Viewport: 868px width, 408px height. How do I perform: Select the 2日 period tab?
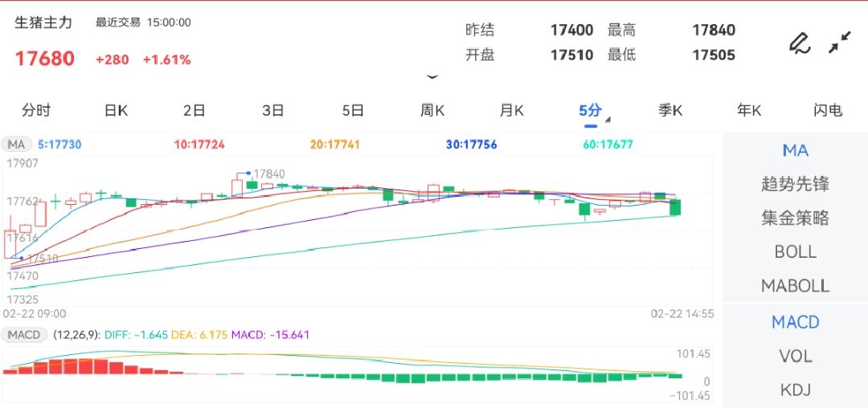coord(194,111)
